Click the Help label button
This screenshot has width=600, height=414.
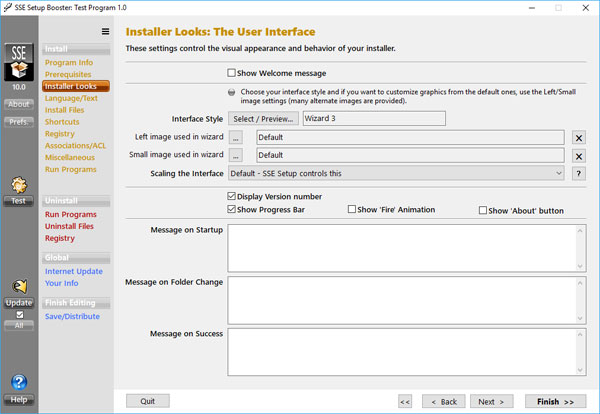19,400
